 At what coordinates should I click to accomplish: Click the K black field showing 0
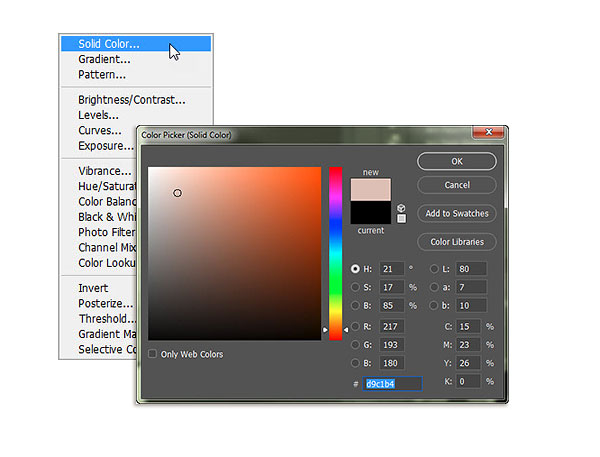(x=468, y=381)
